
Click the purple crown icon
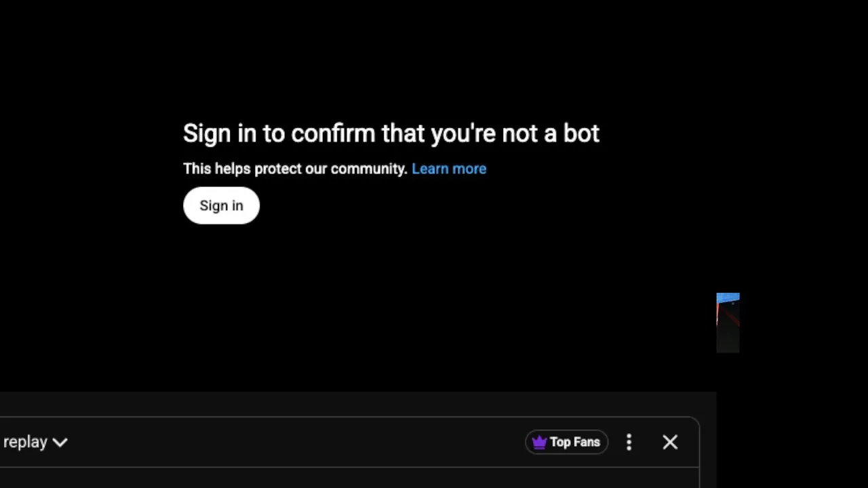tap(539, 443)
